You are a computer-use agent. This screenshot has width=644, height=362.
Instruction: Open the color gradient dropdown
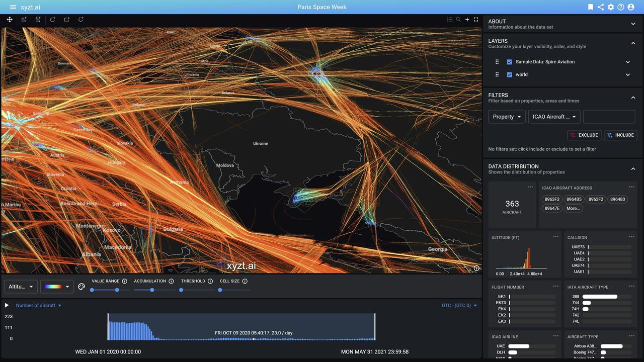click(x=57, y=287)
